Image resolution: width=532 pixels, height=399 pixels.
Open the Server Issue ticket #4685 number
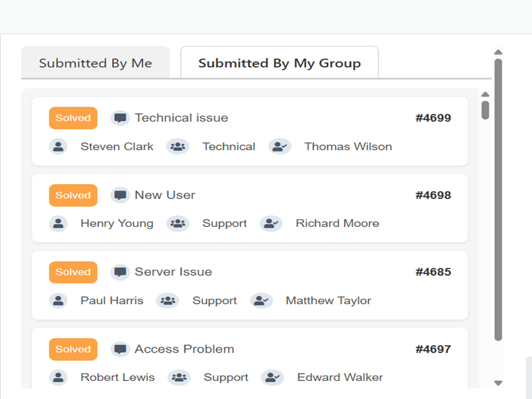(433, 272)
